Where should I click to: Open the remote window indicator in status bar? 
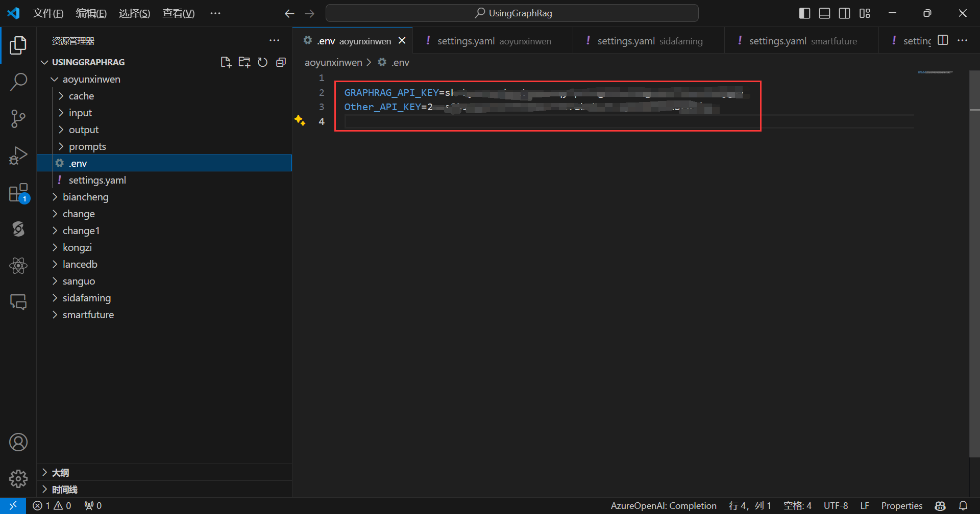(x=13, y=505)
